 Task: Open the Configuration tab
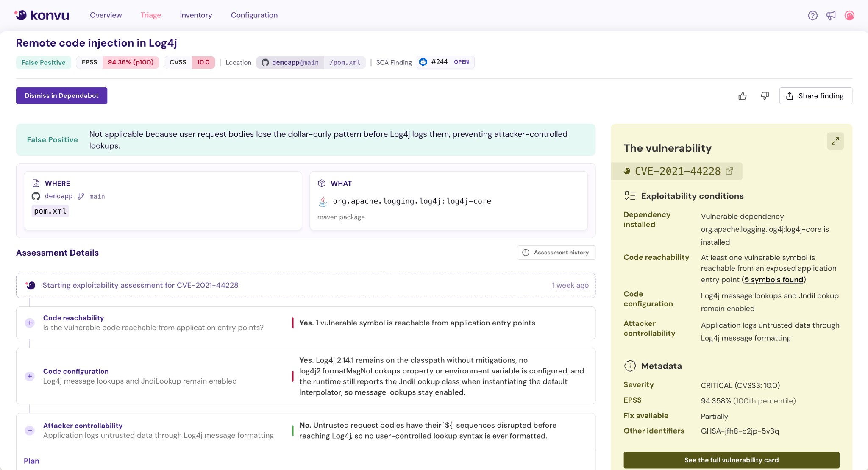click(254, 15)
